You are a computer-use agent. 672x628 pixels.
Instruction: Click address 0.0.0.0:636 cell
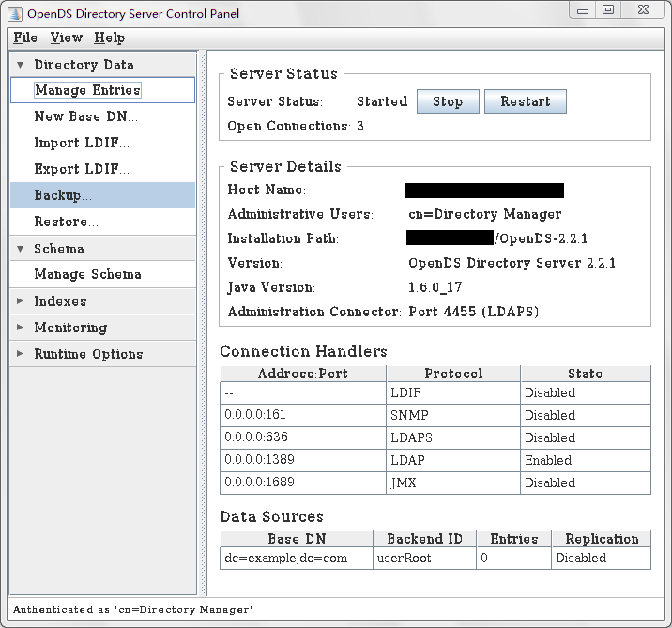(x=303, y=437)
